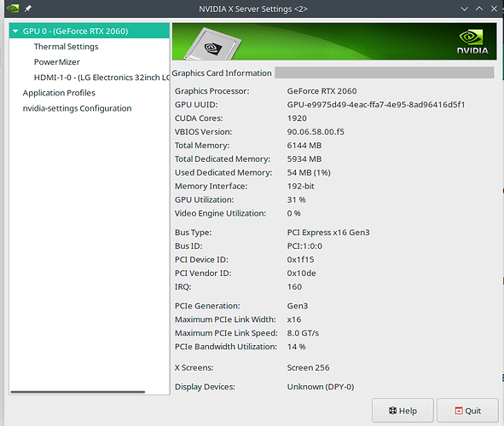Click PCIe Generation value Gen3
Viewport: 504px width, 426px height.
pyautogui.click(x=298, y=306)
